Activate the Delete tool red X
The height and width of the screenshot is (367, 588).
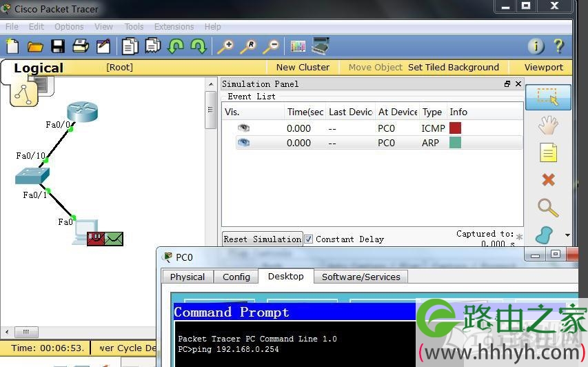point(548,180)
